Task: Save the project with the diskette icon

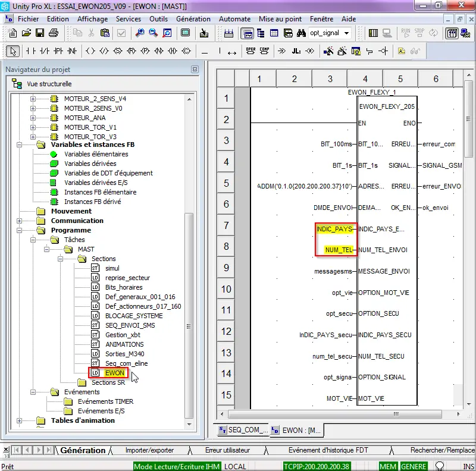Action: click(40, 33)
